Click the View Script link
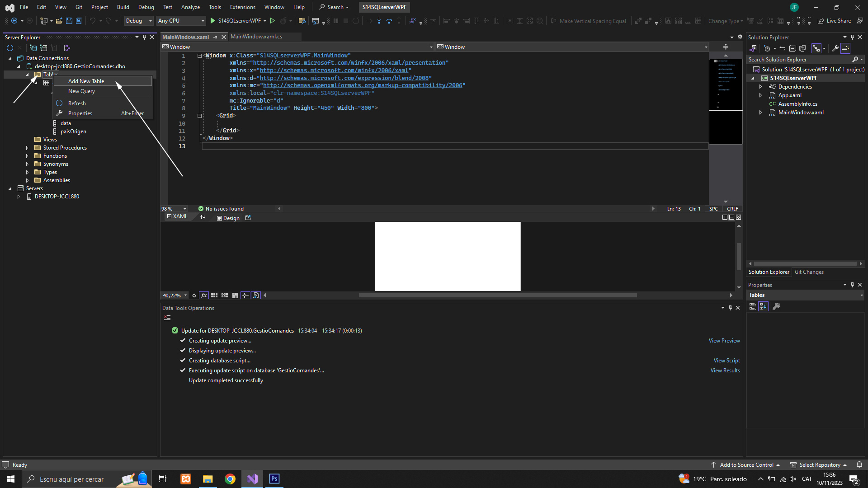 726,361
